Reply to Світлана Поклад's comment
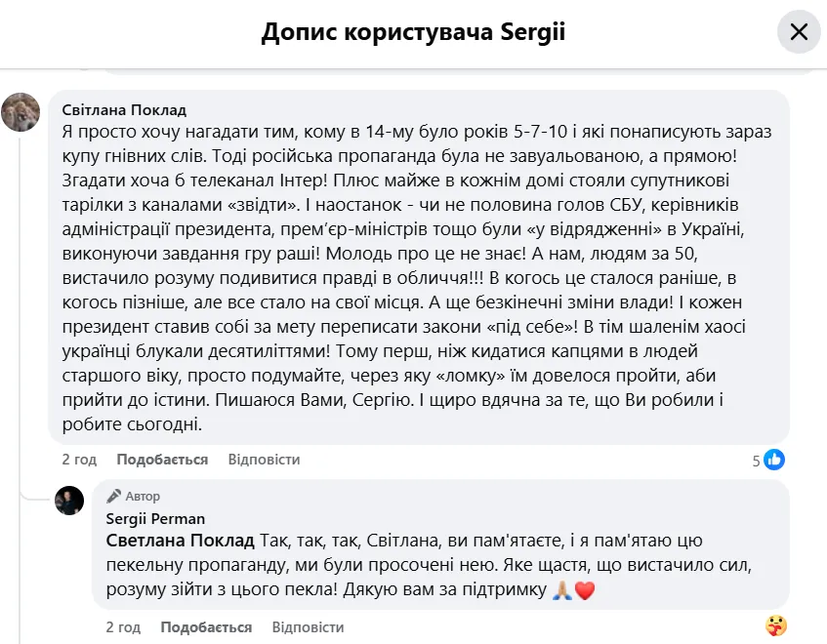 pyautogui.click(x=264, y=459)
